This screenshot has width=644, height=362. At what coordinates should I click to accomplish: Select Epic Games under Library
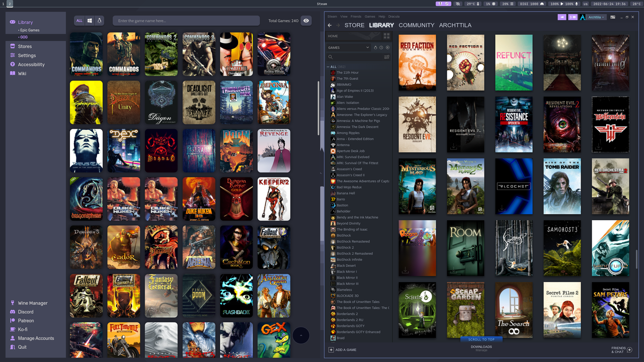[30, 30]
